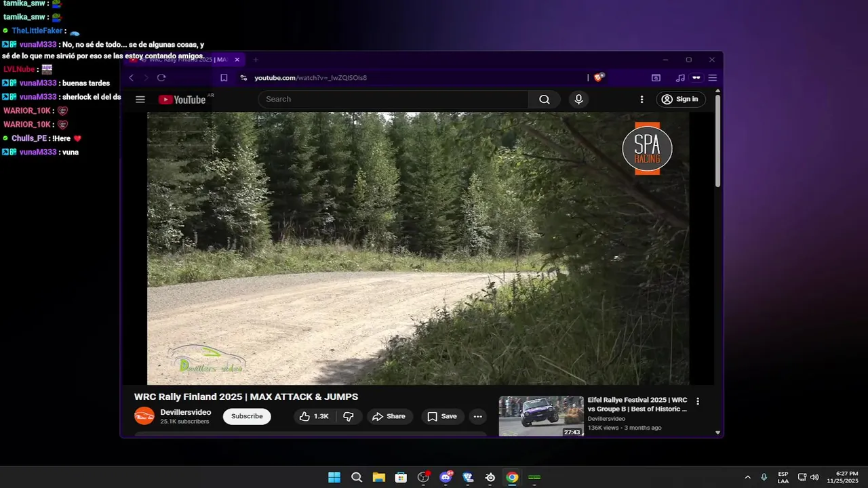Switch the ESP LAA input language

click(783, 477)
